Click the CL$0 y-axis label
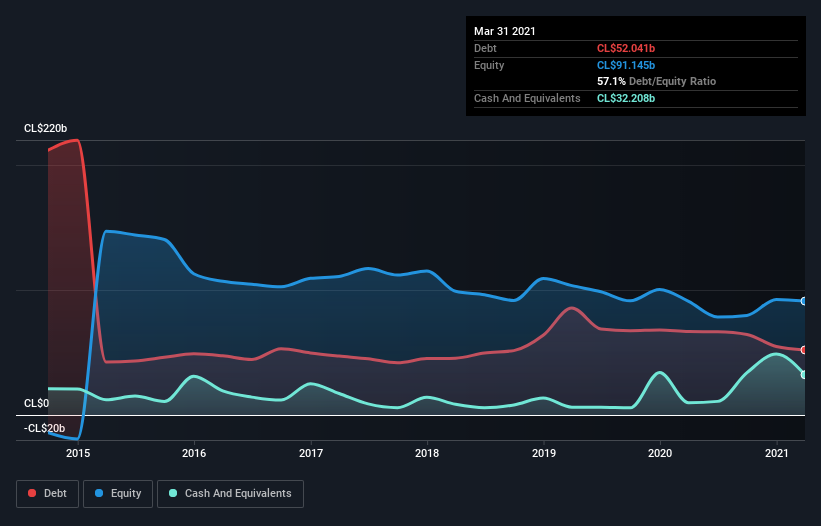This screenshot has width=821, height=526. tap(37, 404)
